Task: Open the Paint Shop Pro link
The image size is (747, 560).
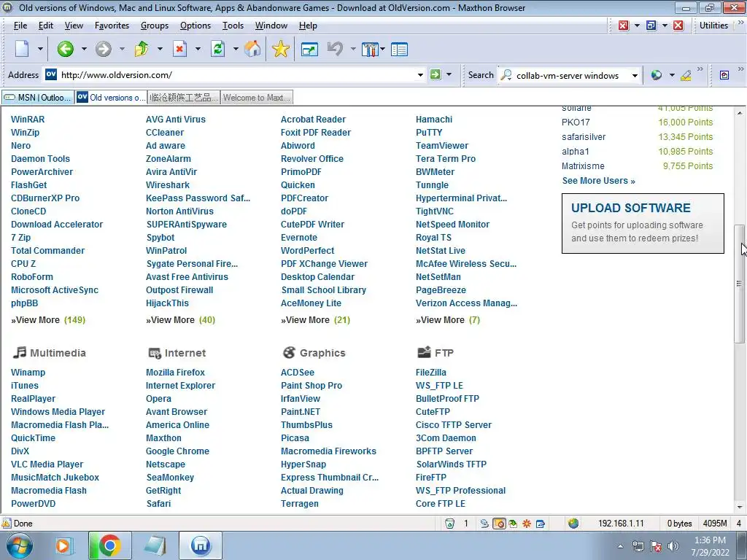Action: point(311,386)
